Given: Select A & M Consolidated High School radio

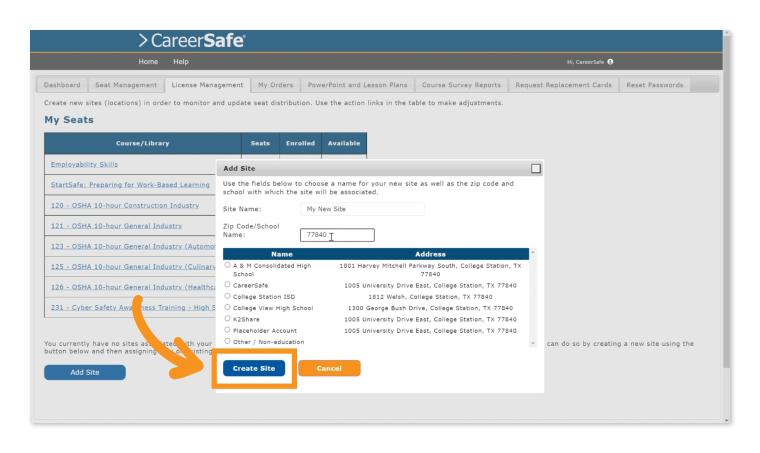Looking at the screenshot, I should coord(227,265).
